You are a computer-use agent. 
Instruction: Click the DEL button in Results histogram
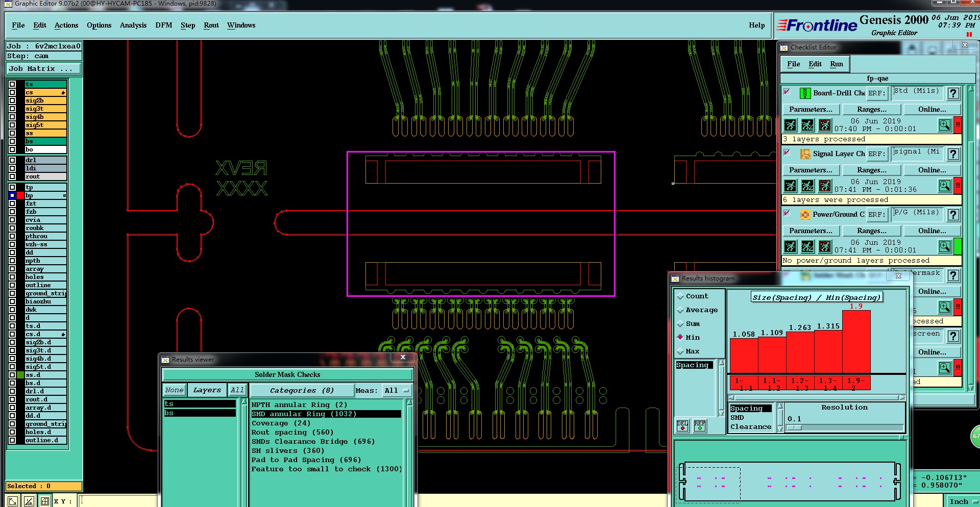(682, 426)
